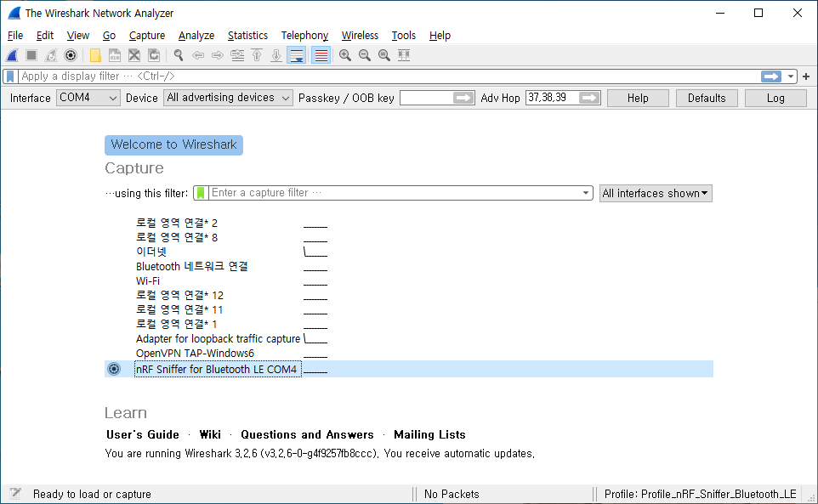Click expert information icon in status bar

(x=15, y=493)
